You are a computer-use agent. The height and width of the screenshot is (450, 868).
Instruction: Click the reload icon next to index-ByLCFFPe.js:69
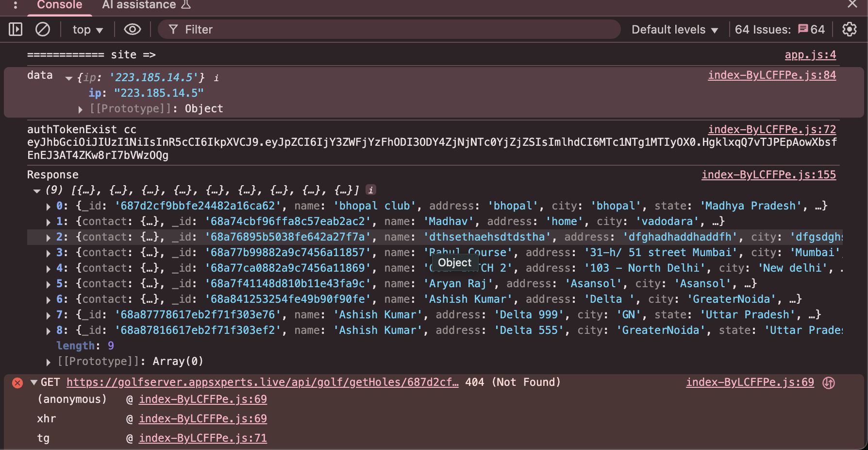tap(829, 383)
